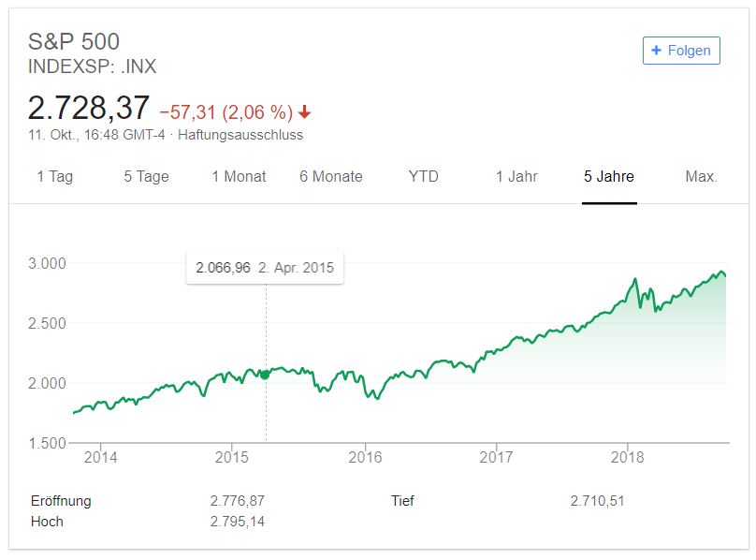Click the current price 2.728,37
The width and height of the screenshot is (756, 560).
coord(89,110)
